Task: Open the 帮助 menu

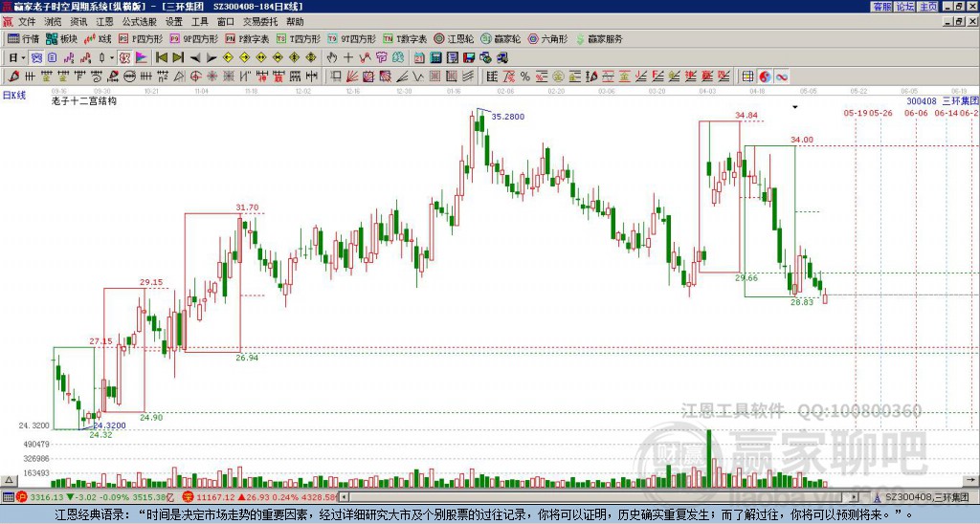Action: (x=295, y=22)
